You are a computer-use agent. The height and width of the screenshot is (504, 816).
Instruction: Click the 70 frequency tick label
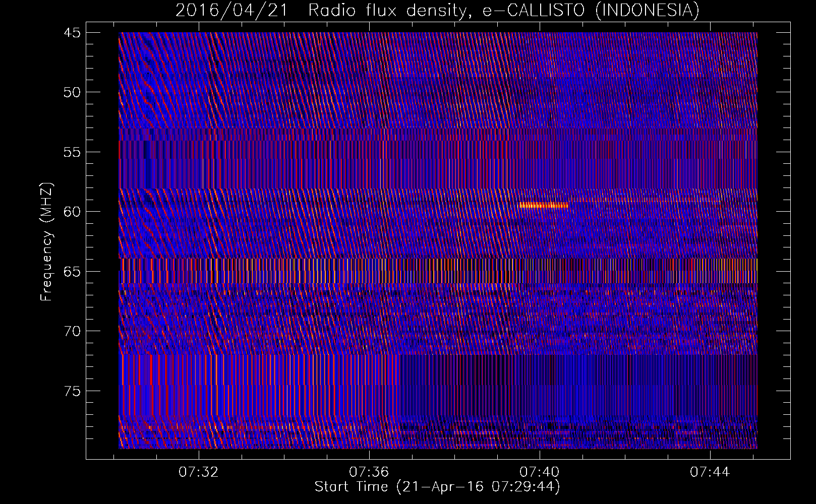(72, 331)
